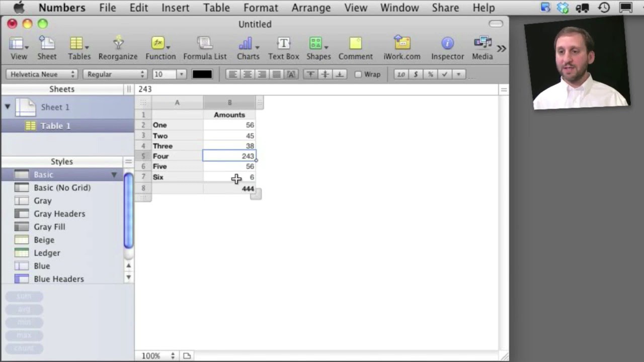This screenshot has height=362, width=644.
Task: Apply currency format button
Action: coord(416,74)
